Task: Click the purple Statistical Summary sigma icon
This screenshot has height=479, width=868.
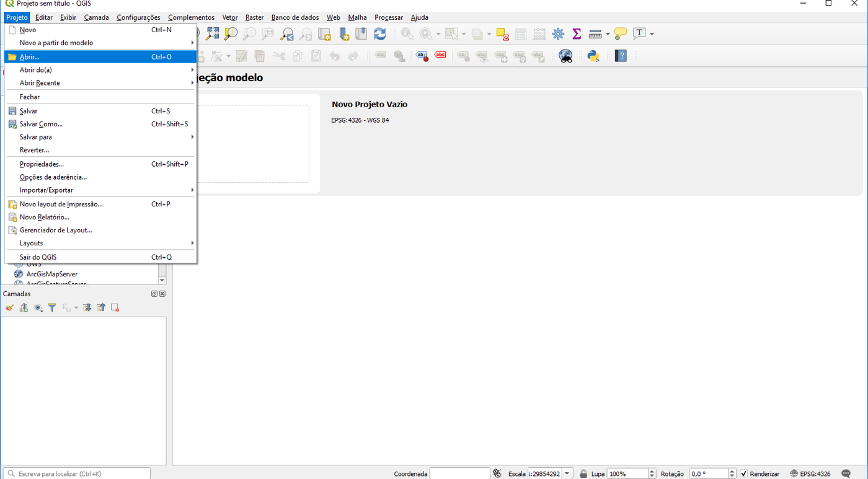Action: 577,33
